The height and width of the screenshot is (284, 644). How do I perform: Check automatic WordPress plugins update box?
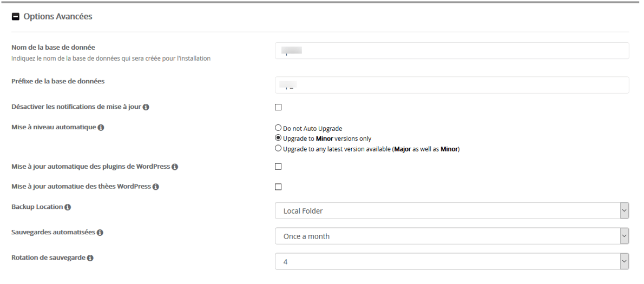pos(278,167)
